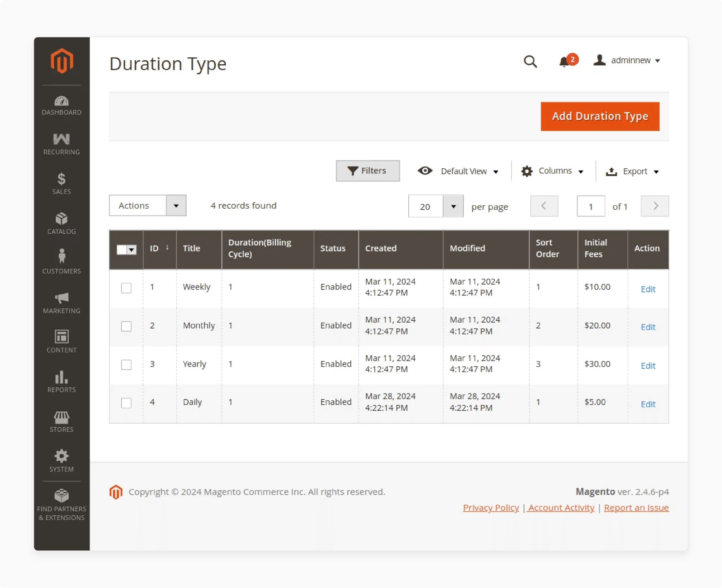Click Add Duration Type button

click(600, 116)
